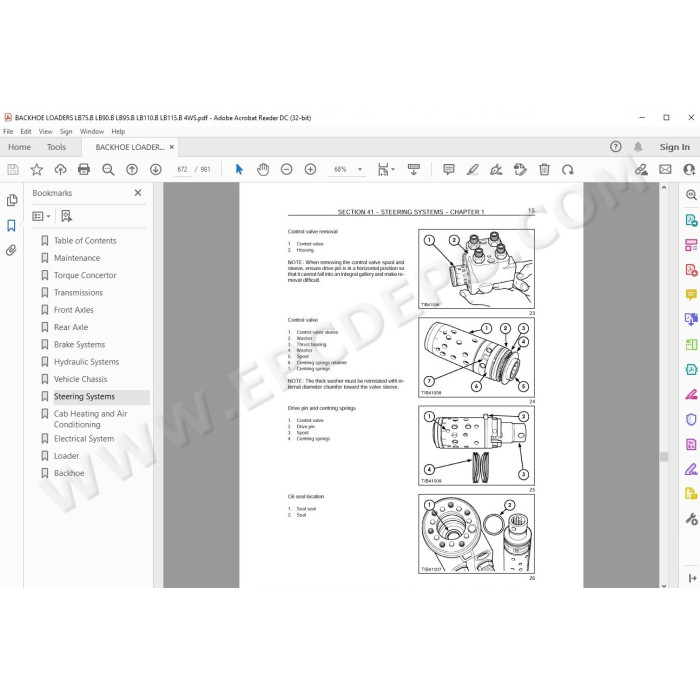Click the share link icon
The image size is (700, 700).
tap(642, 170)
